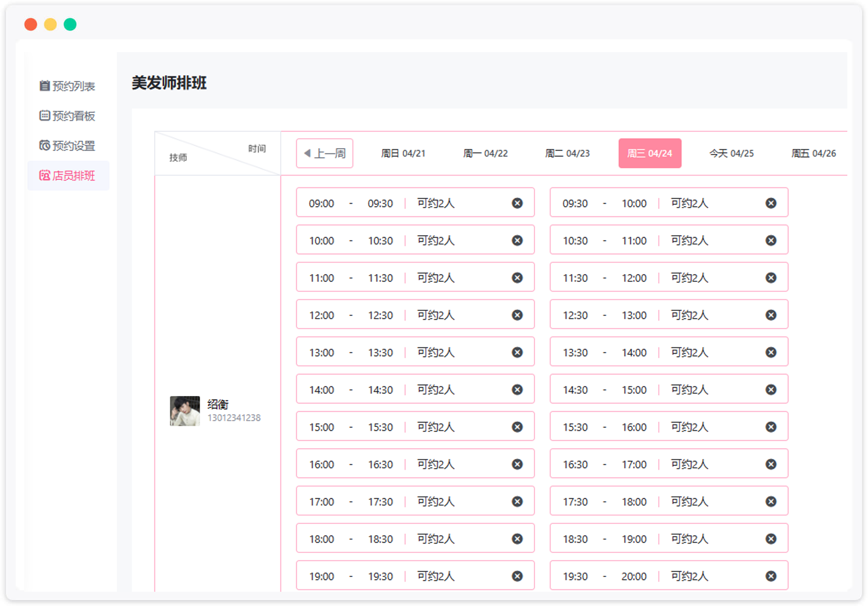The image size is (868, 607).
Task: Remove the 16:00 - 16:30 time slot
Action: click(x=517, y=464)
